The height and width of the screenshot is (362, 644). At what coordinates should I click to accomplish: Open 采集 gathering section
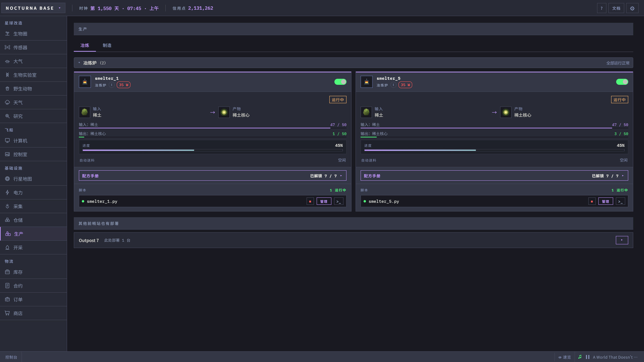33,206
